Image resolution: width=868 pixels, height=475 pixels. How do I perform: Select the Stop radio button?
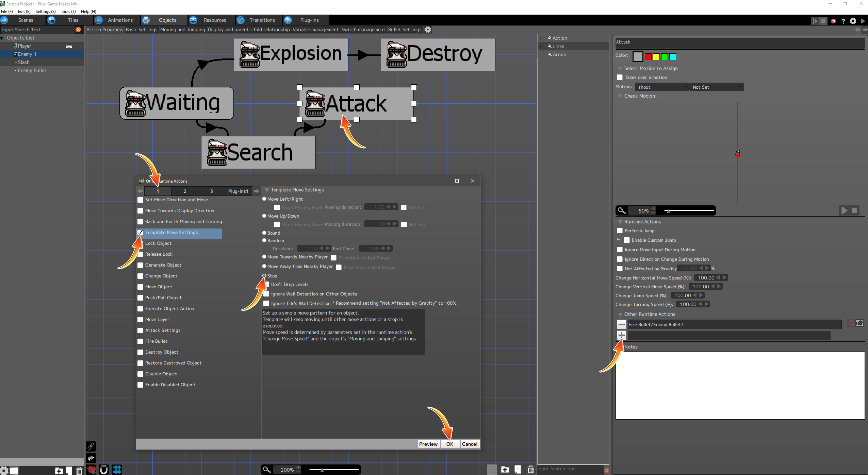click(x=264, y=276)
